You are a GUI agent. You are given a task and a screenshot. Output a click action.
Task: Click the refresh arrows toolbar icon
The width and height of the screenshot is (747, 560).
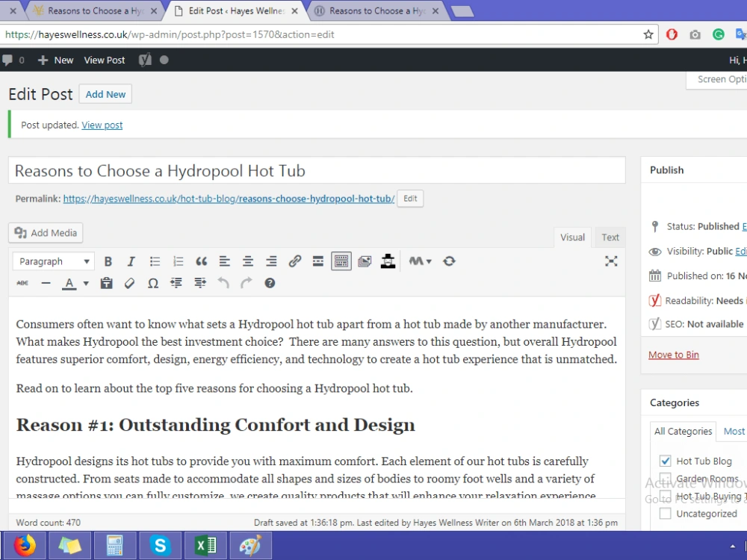(x=449, y=261)
